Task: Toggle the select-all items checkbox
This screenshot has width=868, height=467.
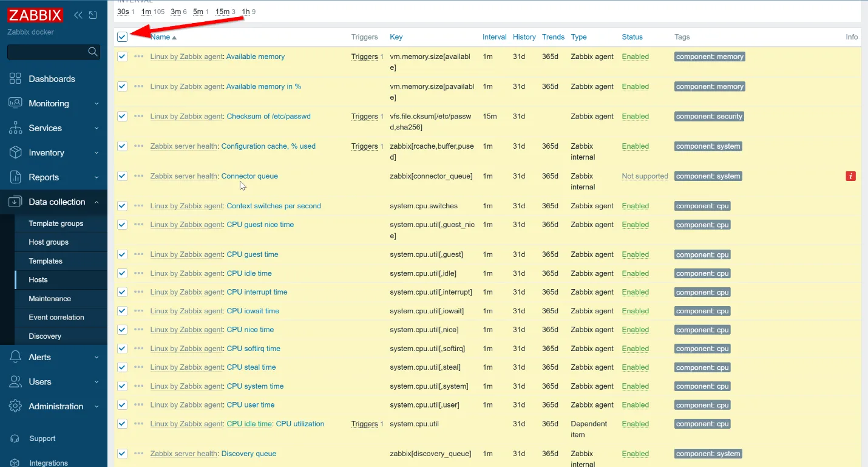Action: pyautogui.click(x=122, y=37)
